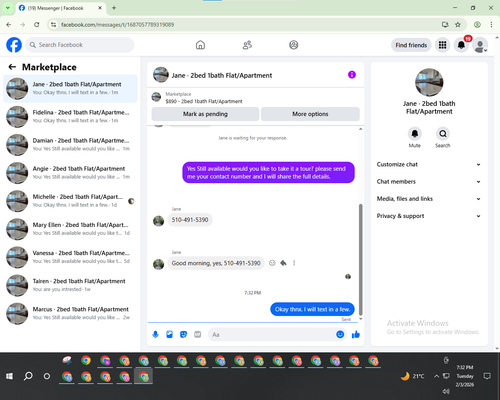The width and height of the screenshot is (500, 400).
Task: Open the Friends icon in top navigation
Action: (247, 45)
